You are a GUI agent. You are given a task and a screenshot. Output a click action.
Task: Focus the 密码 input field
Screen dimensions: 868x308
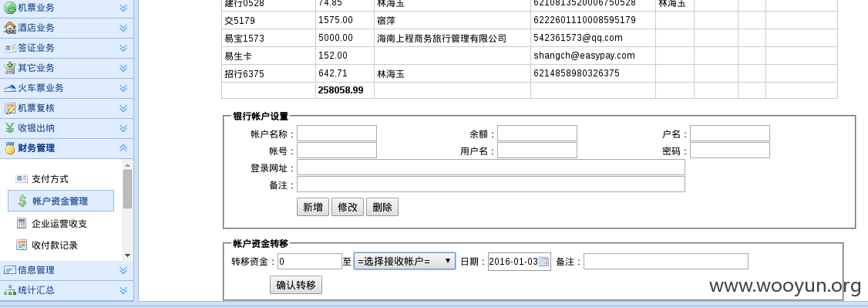point(729,151)
